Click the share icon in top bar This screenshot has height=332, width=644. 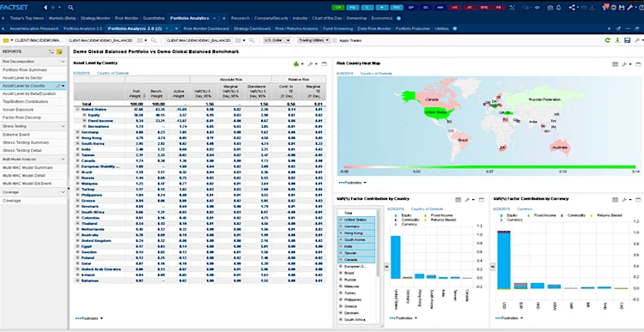point(572,8)
